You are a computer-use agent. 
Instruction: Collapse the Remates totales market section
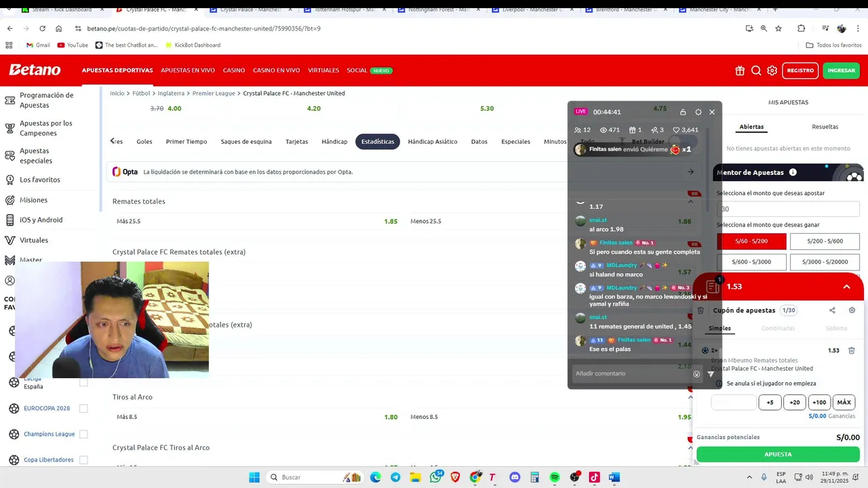690,201
